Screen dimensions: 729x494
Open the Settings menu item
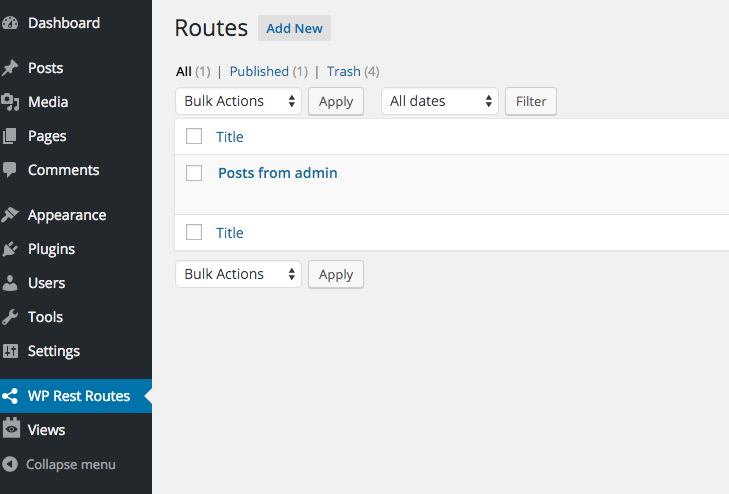[x=53, y=351]
